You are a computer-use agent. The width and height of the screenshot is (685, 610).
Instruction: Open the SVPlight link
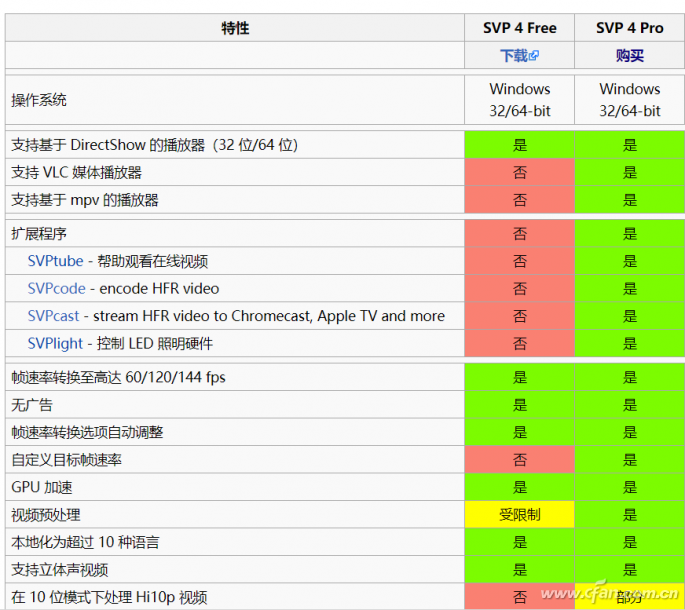tap(55, 343)
